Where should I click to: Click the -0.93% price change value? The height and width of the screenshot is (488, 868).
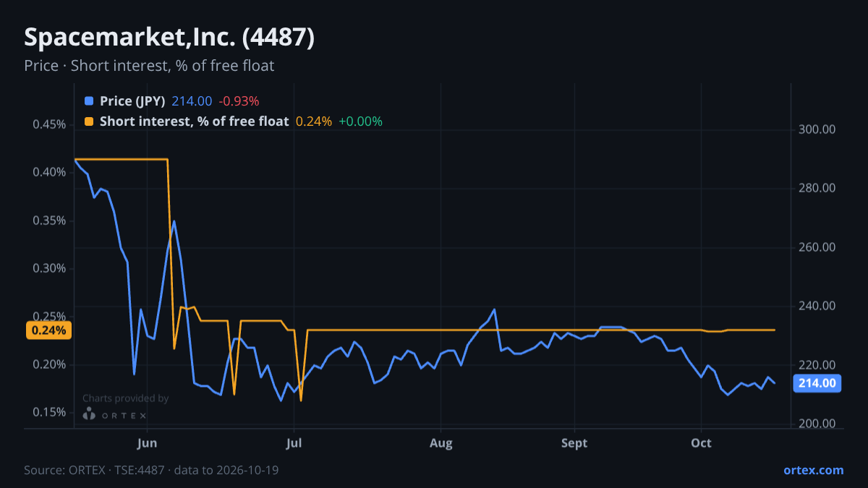pyautogui.click(x=239, y=101)
